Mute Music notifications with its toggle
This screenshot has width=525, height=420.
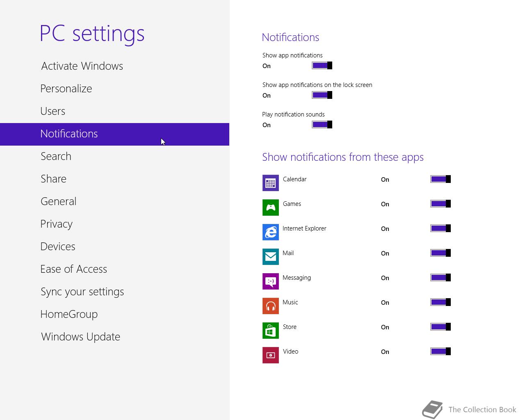(441, 302)
